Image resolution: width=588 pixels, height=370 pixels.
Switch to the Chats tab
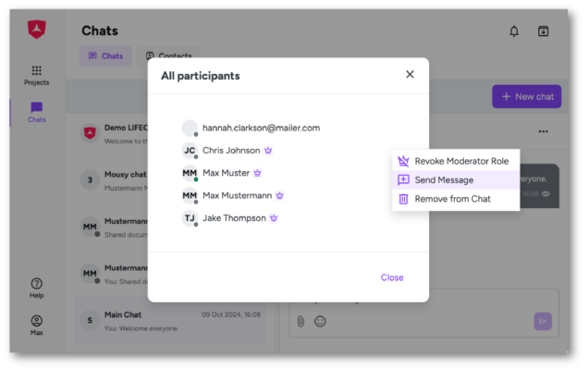click(x=105, y=56)
